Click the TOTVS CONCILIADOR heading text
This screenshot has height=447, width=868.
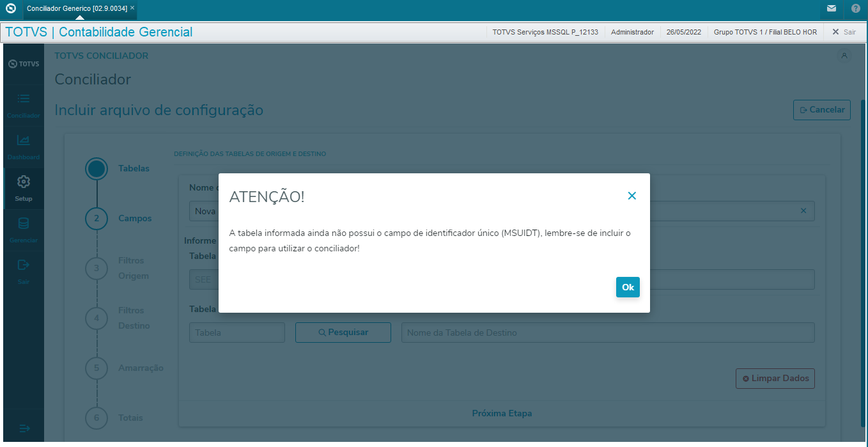coord(102,56)
